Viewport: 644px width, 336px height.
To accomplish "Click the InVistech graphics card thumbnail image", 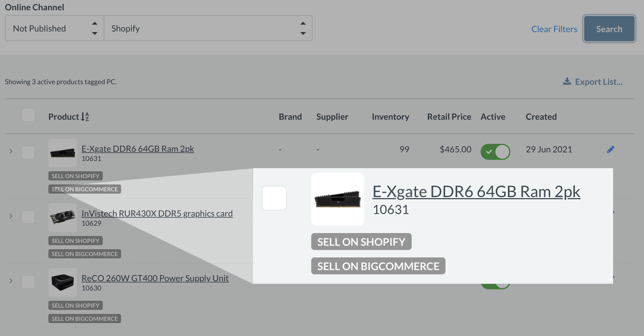I will pyautogui.click(x=63, y=218).
